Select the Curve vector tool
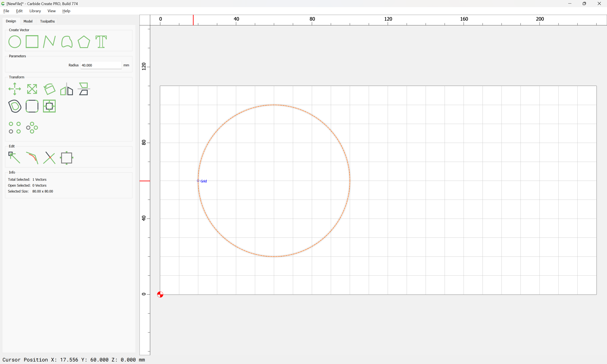 pos(67,42)
